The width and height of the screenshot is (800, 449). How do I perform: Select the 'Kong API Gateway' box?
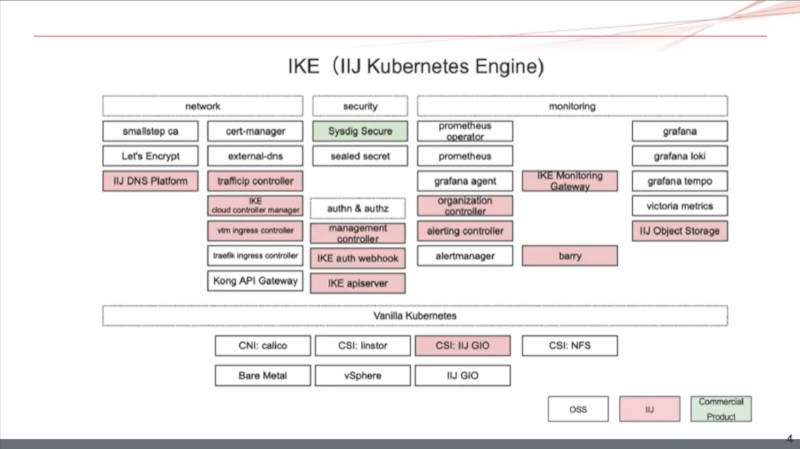point(255,281)
